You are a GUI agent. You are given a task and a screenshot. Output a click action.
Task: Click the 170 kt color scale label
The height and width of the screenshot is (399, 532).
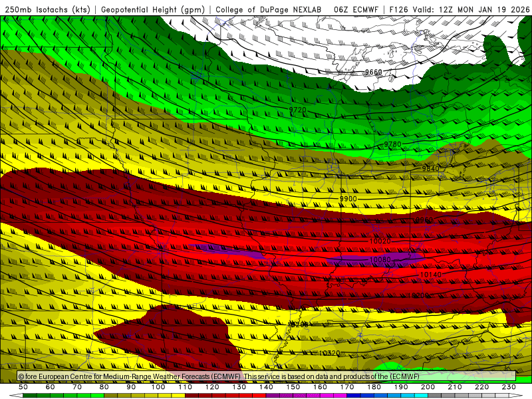coord(347,387)
